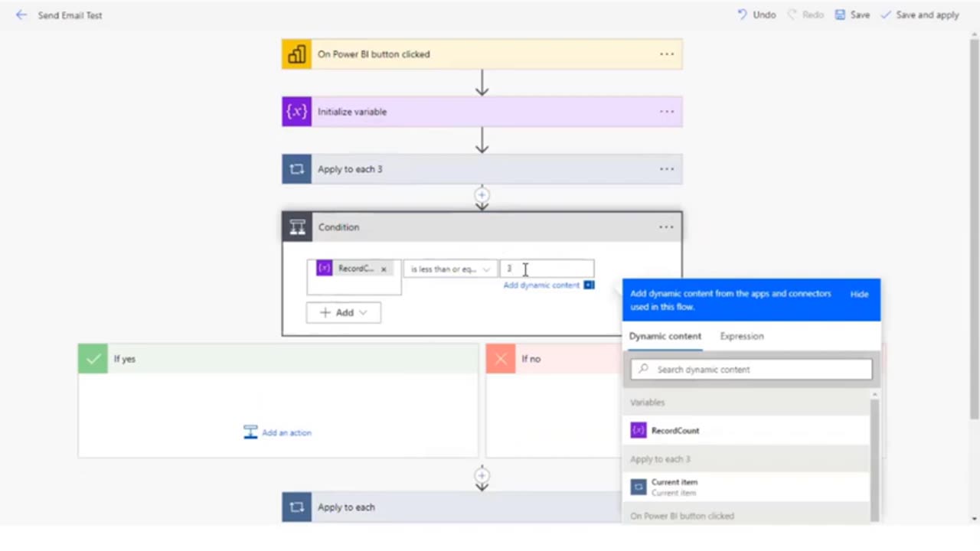Screen dimensions: 980x551
Task: Expand the Initialize variable card title
Action: (352, 112)
